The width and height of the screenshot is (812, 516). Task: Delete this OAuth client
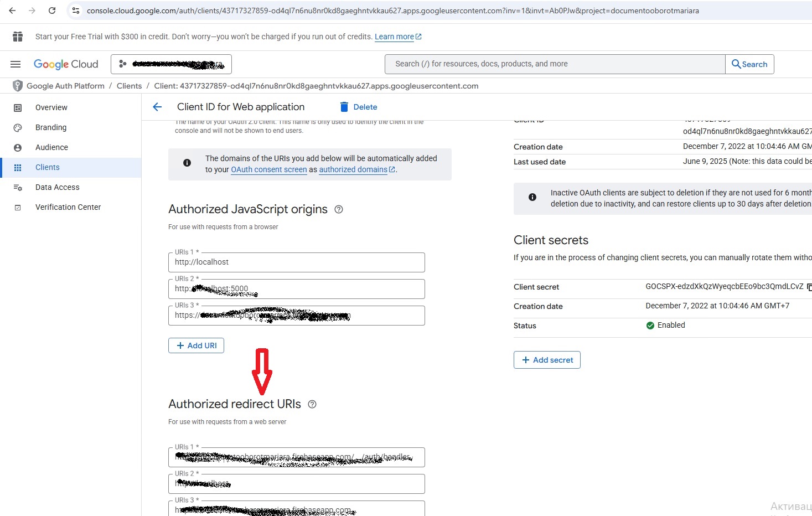pyautogui.click(x=358, y=107)
